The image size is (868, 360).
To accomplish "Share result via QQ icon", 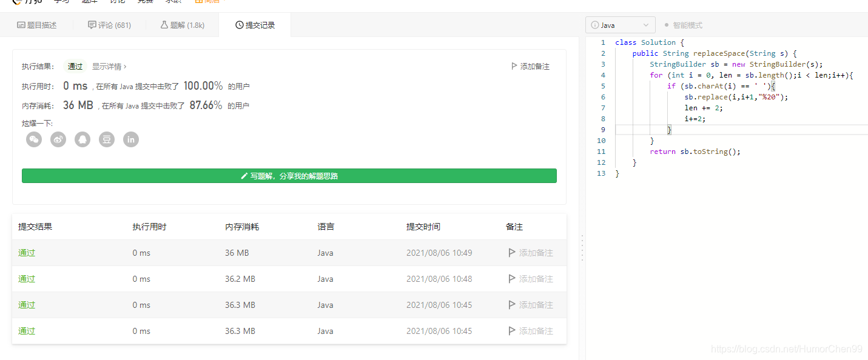I will pyautogui.click(x=82, y=139).
